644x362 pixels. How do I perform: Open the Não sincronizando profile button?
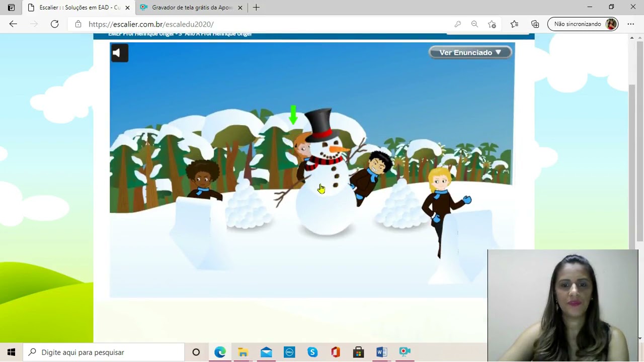pyautogui.click(x=583, y=24)
